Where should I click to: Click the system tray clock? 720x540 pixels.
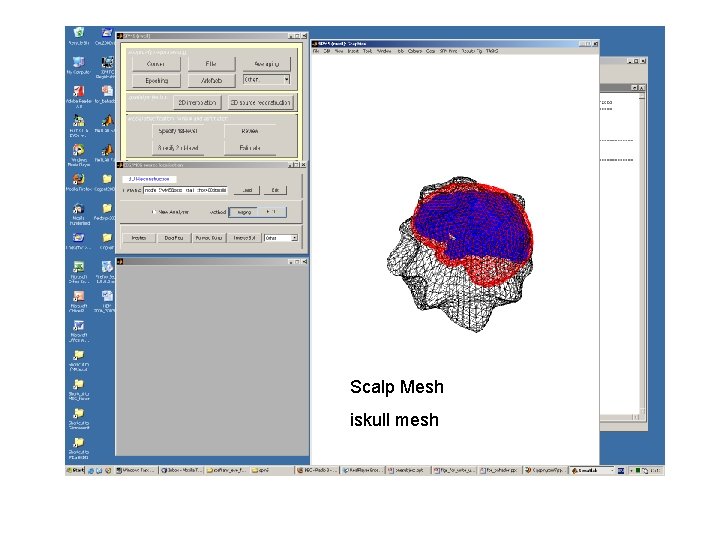(655, 471)
